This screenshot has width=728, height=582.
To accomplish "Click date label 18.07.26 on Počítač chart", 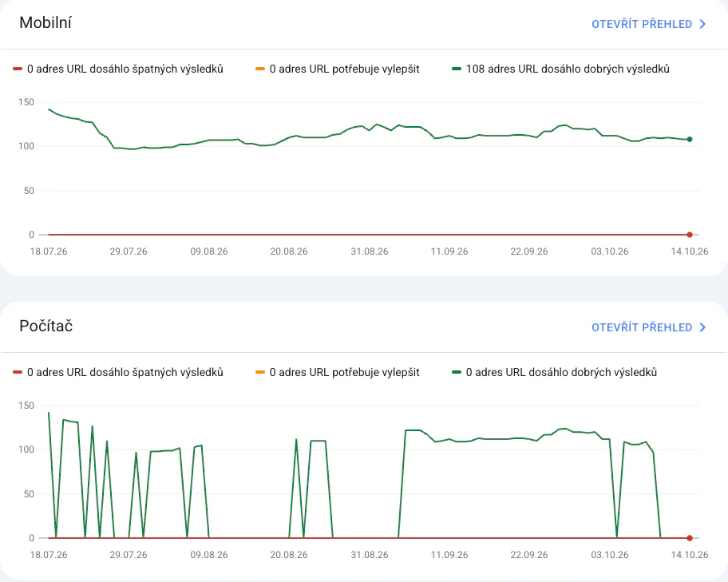I will click(49, 555).
